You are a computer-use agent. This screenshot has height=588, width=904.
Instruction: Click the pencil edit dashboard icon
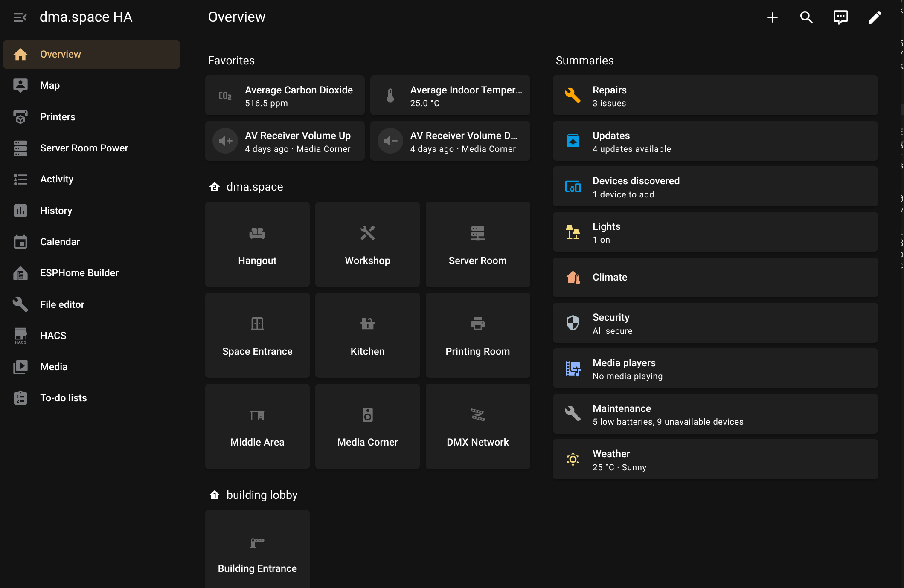point(875,17)
